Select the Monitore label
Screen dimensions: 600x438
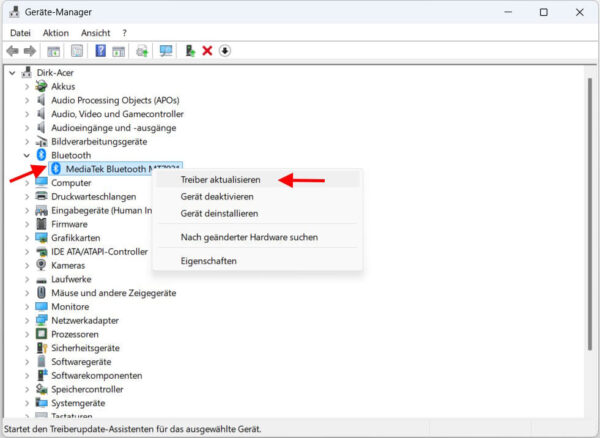click(x=70, y=307)
